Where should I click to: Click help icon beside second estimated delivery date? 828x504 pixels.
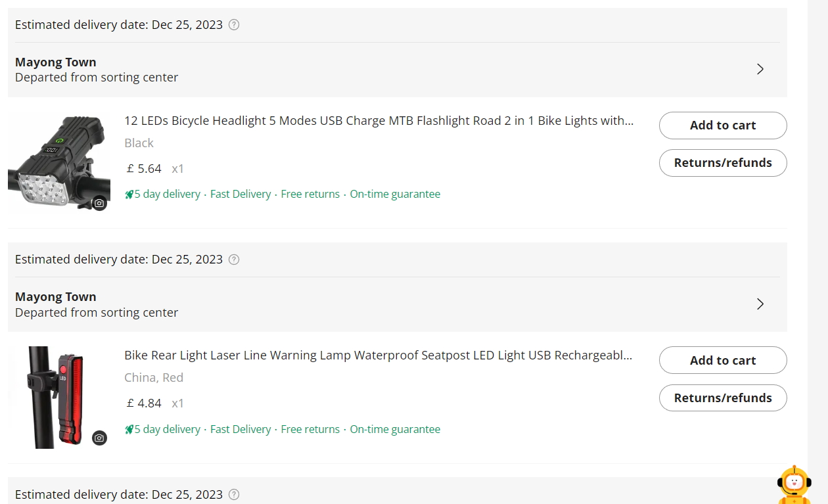[x=234, y=260]
